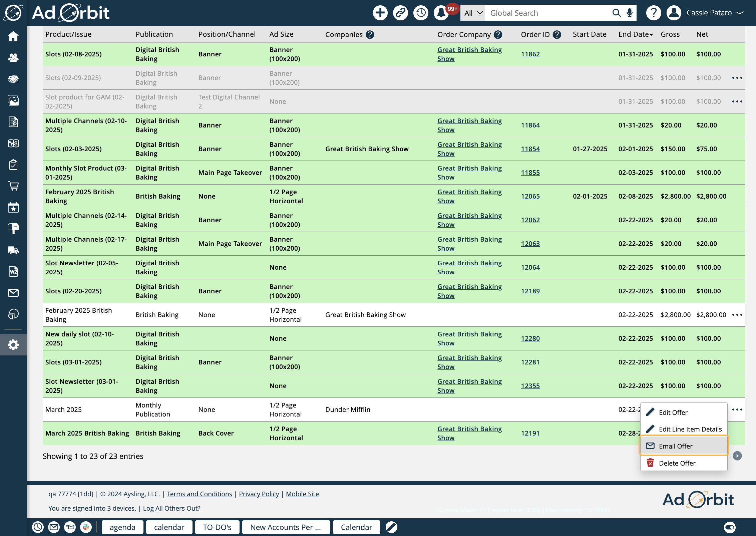
Task: Click Log All Others Out link
Action: click(x=171, y=508)
